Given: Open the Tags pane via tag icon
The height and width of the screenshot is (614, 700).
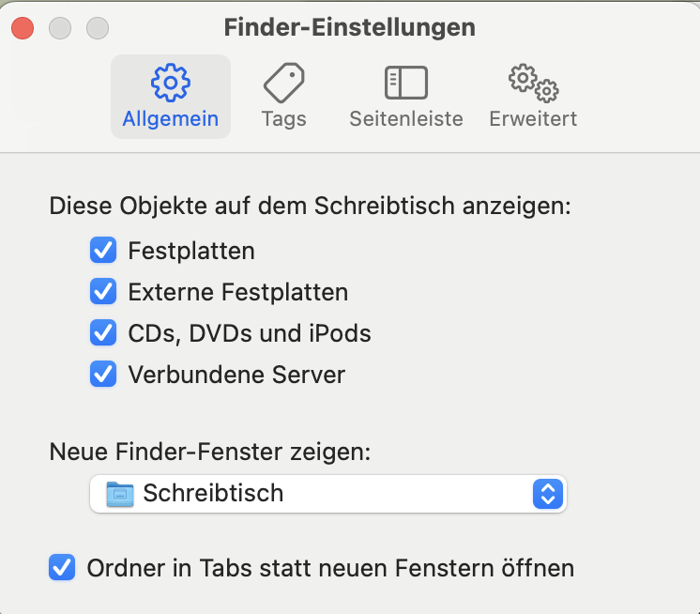Looking at the screenshot, I should [283, 83].
